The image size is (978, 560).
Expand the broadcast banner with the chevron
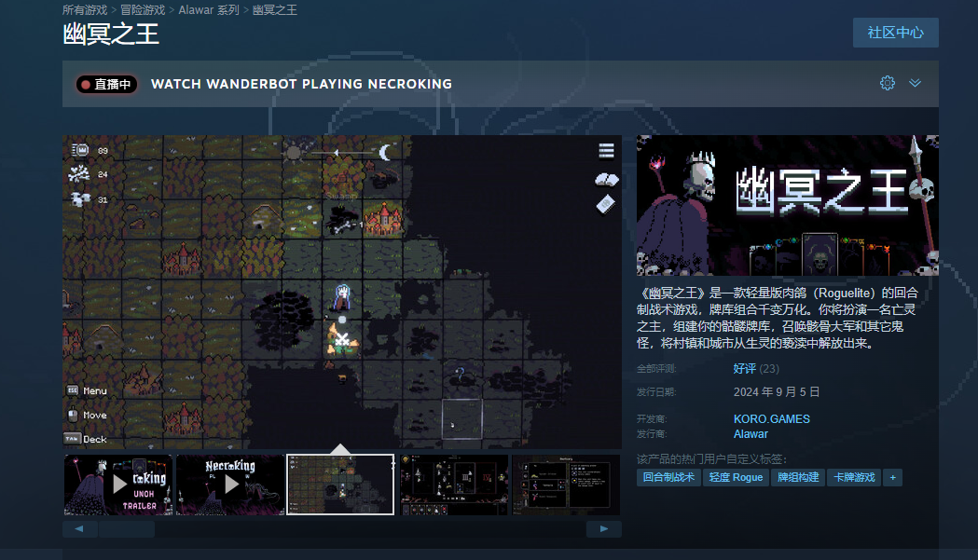(915, 83)
